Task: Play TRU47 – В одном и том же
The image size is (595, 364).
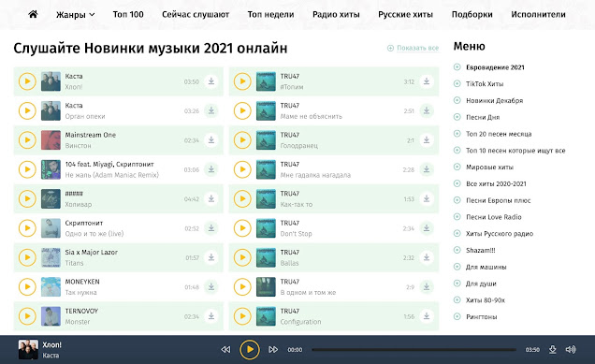Action: (242, 286)
